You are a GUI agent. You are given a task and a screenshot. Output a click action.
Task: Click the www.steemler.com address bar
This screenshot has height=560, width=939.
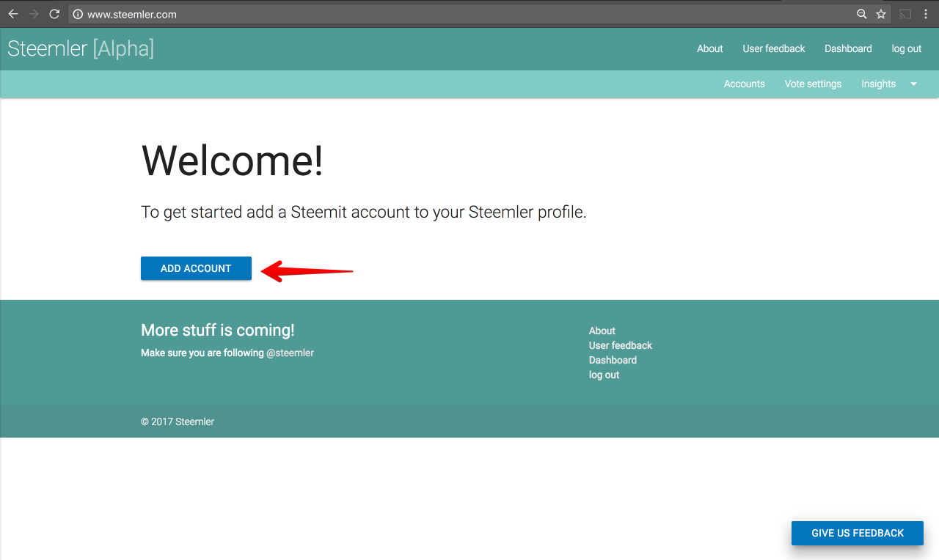coord(480,14)
